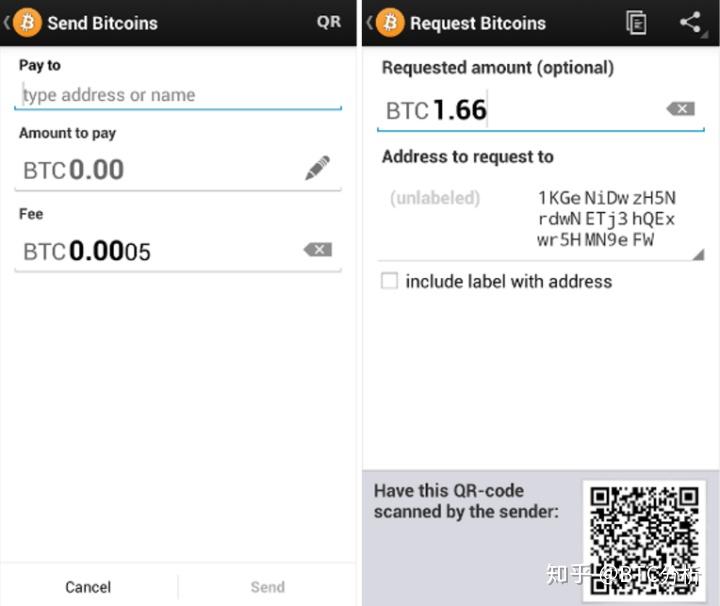Copy request address using the clipboard icon
Screen dimensions: 720x606
click(636, 23)
